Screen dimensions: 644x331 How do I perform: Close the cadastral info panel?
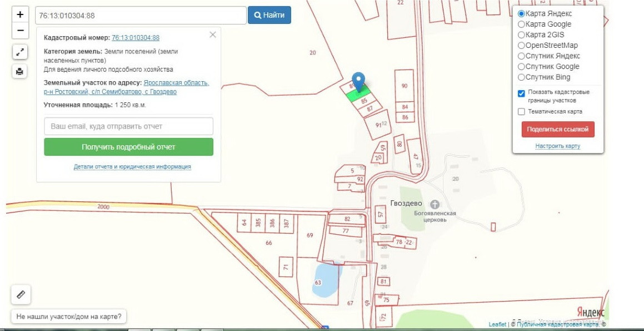(212, 34)
